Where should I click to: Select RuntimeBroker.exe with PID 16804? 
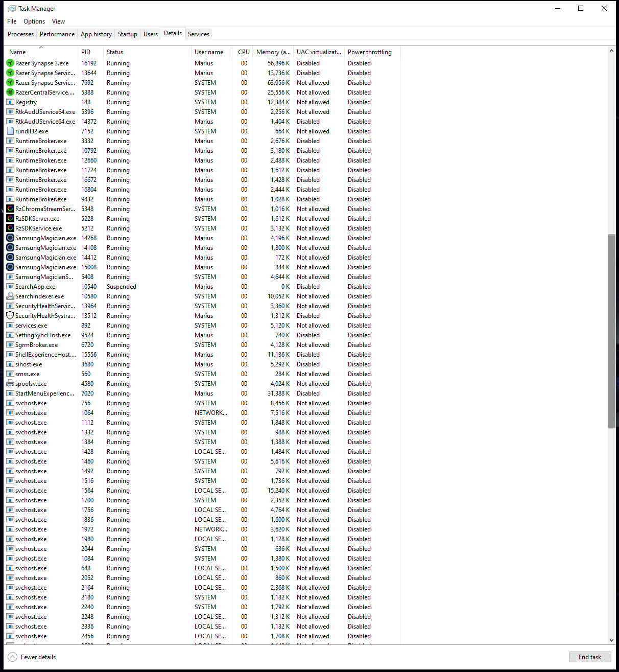click(202, 190)
